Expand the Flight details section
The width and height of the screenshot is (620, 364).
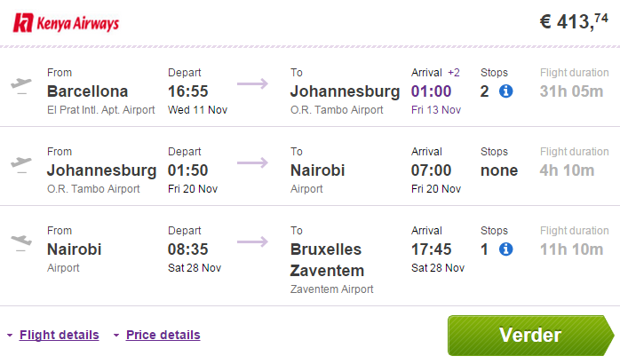click(59, 335)
